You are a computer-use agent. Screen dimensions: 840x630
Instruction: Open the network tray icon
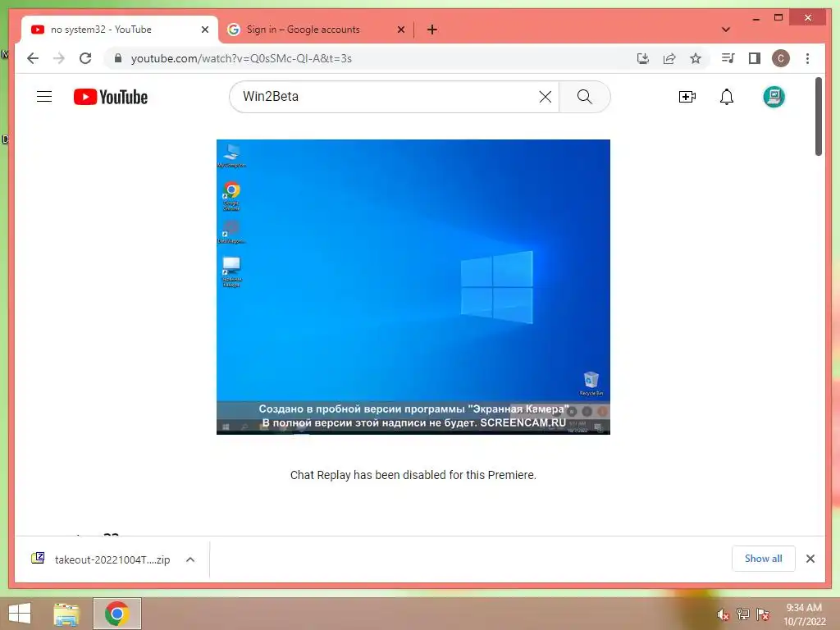[x=743, y=614]
